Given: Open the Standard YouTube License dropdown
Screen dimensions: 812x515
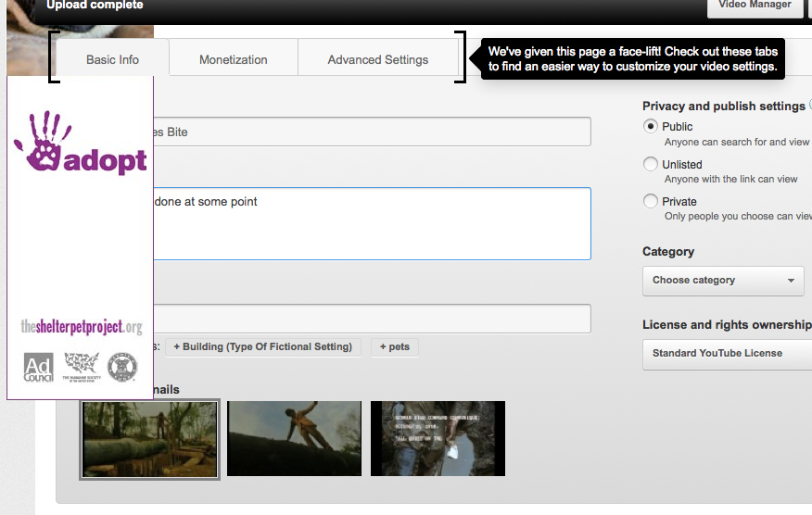Looking at the screenshot, I should click(x=727, y=354).
